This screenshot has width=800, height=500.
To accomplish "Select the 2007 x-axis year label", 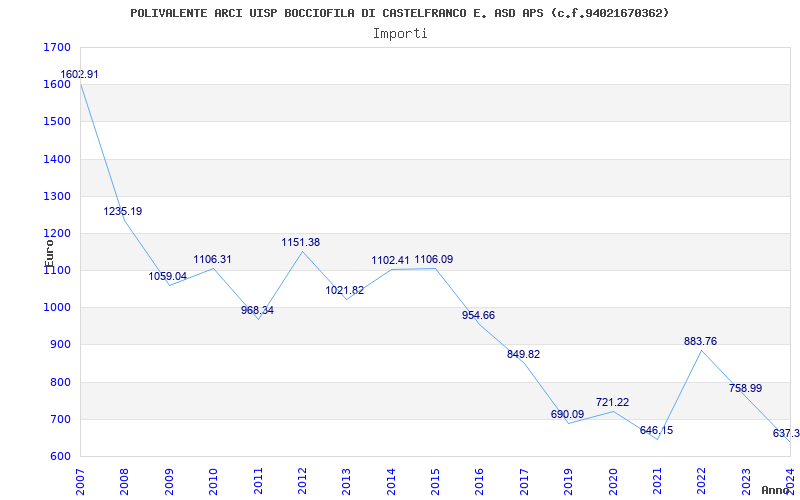I will point(80,481).
